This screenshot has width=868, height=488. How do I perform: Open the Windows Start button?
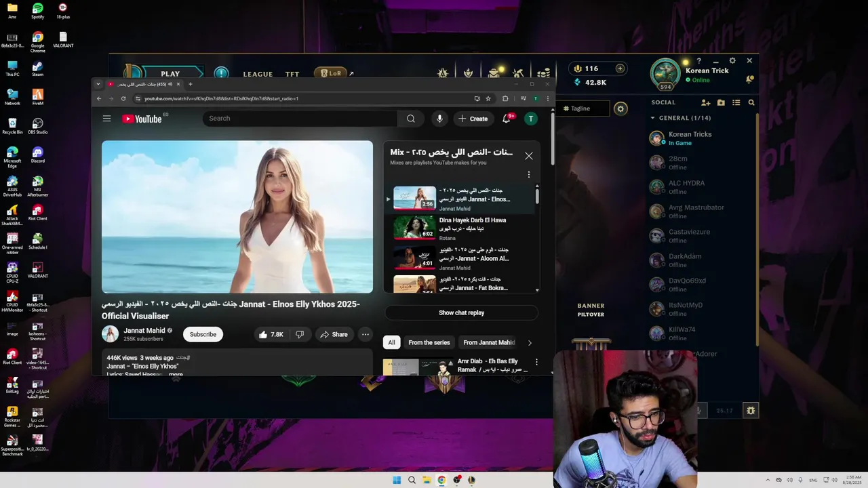(397, 480)
